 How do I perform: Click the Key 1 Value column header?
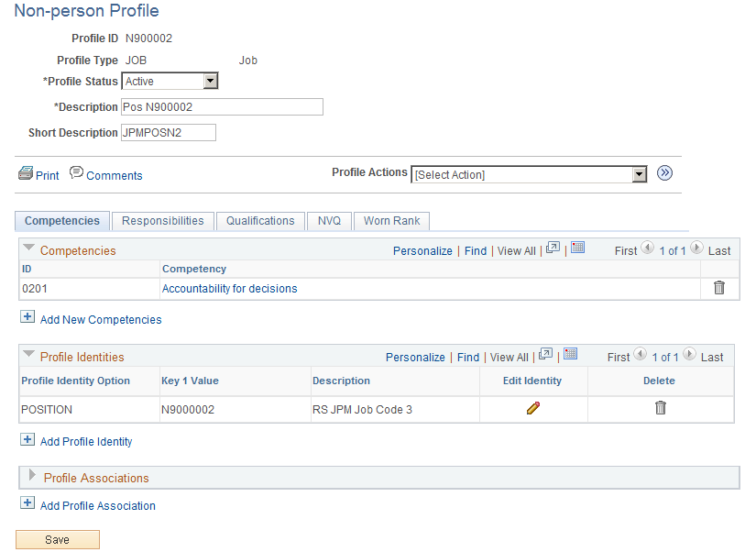[x=190, y=381]
